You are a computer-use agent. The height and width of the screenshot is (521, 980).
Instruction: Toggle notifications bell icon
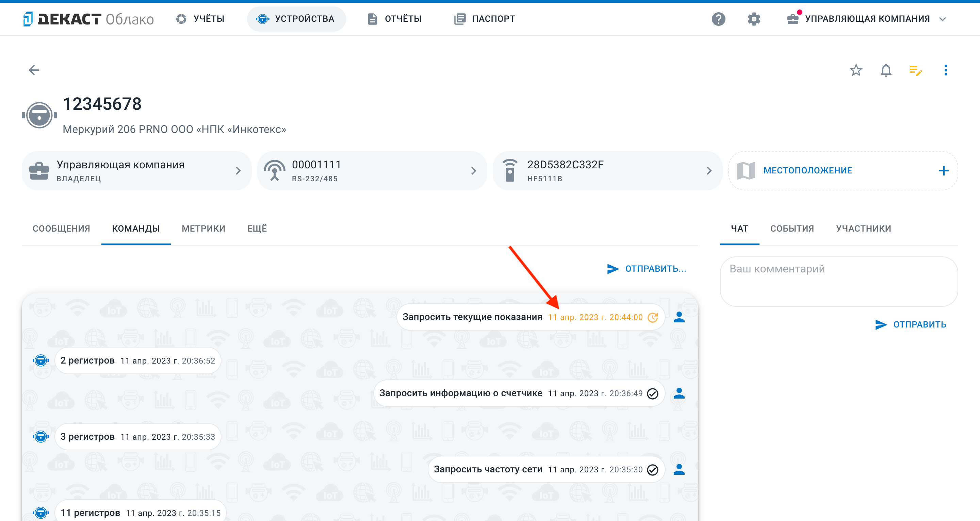(x=886, y=70)
